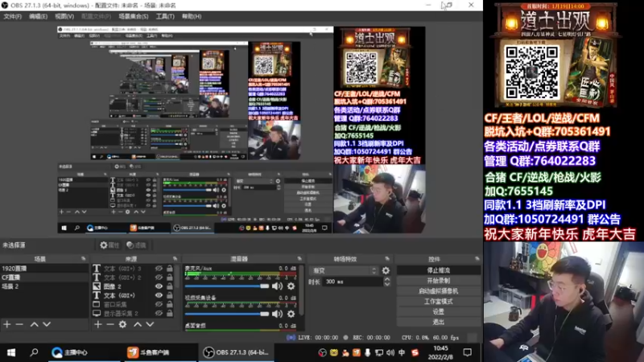Image resolution: width=644 pixels, height=362 pixels.
Task: Click the source properties gear button
Action: [x=109, y=245]
